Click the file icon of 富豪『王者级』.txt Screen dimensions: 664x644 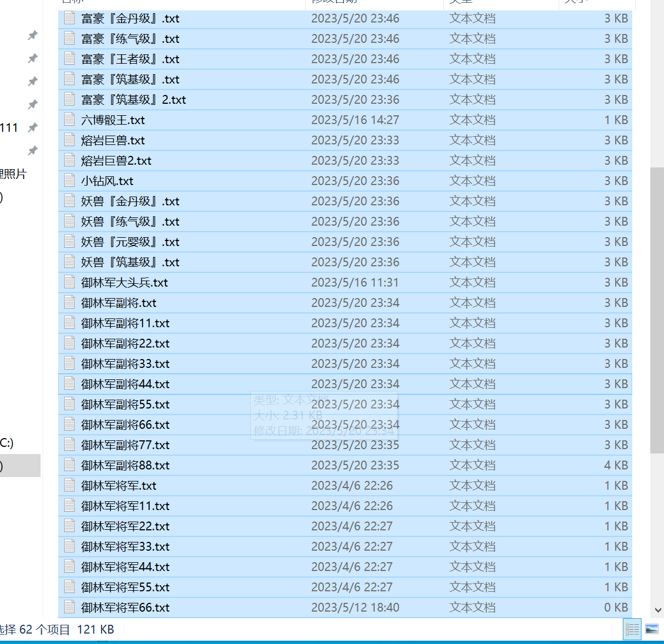click(69, 59)
